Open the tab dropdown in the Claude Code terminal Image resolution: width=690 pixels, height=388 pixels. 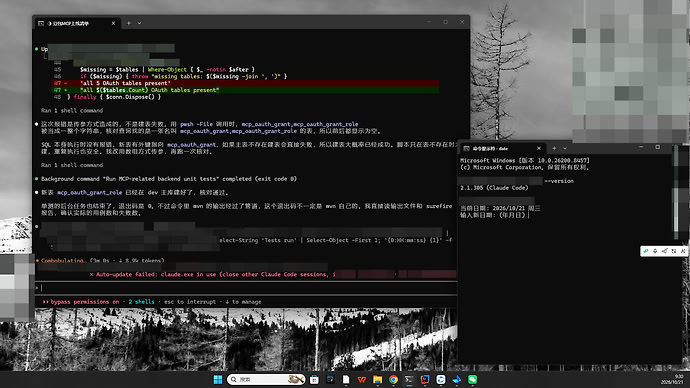pos(139,23)
